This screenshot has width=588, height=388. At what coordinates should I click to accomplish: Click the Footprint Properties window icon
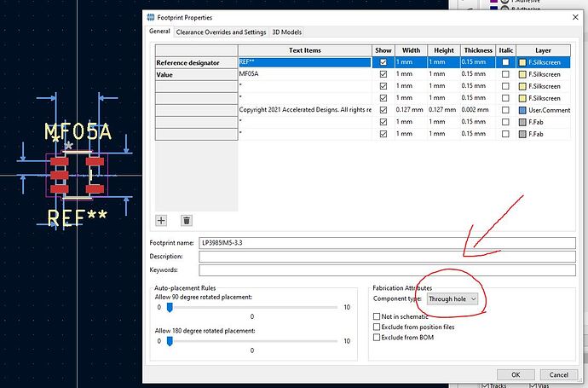pos(151,17)
